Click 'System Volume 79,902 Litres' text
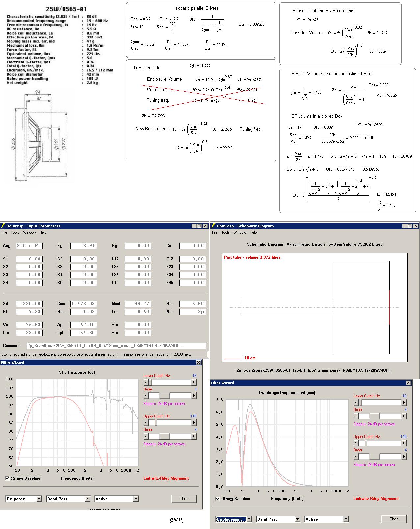 point(355,244)
